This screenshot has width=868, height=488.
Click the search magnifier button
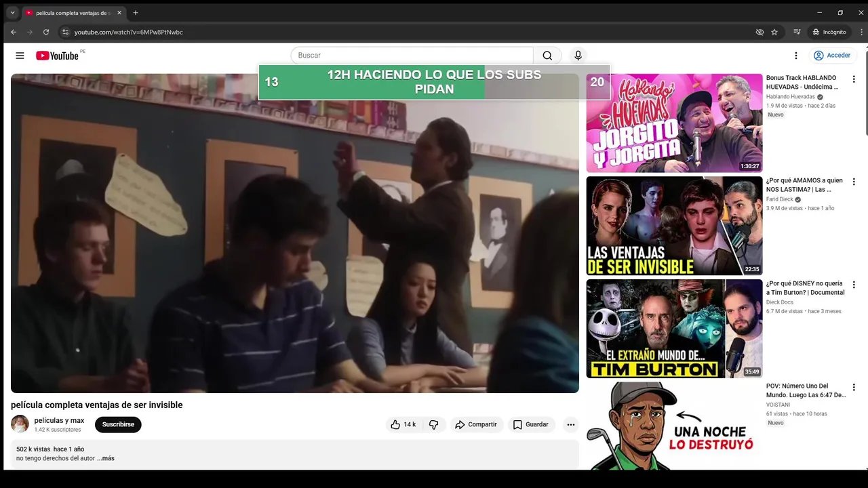coord(547,56)
